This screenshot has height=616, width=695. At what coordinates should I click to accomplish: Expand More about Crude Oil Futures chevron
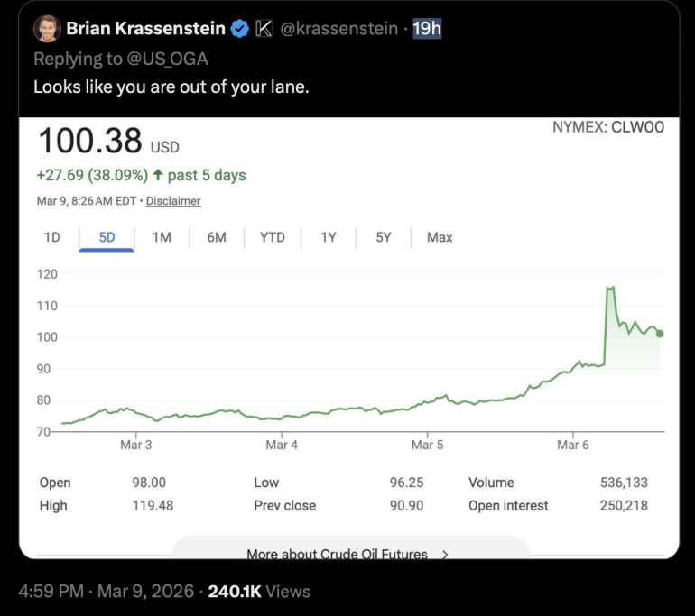pyautogui.click(x=445, y=554)
